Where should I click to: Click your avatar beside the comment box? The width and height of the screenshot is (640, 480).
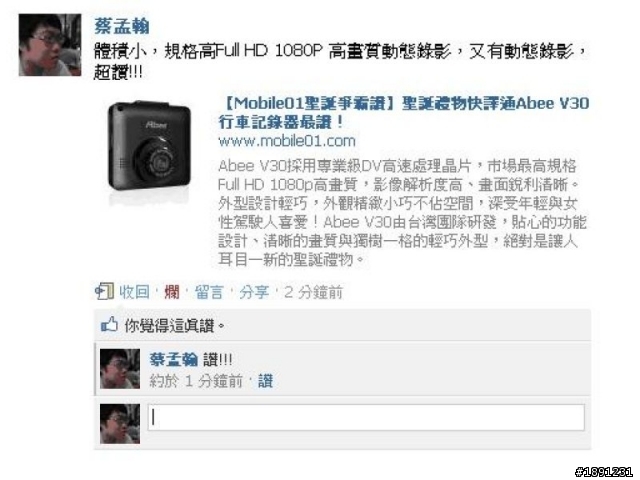pos(120,424)
